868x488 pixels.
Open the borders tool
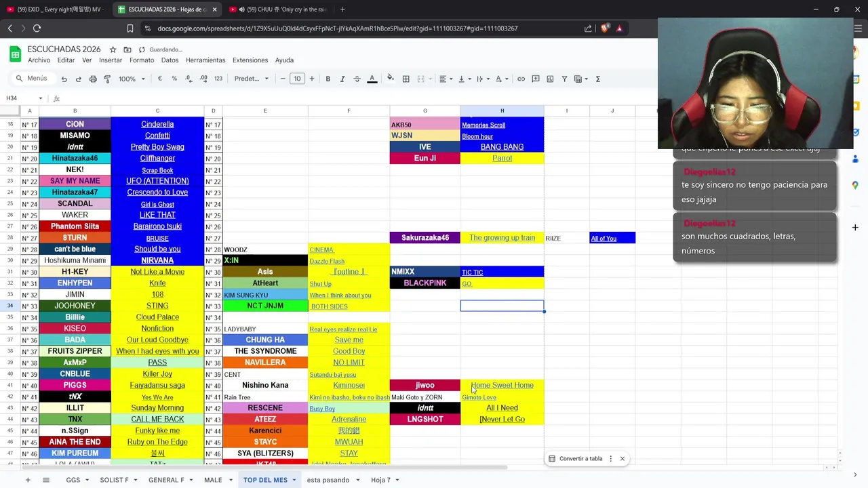(406, 79)
